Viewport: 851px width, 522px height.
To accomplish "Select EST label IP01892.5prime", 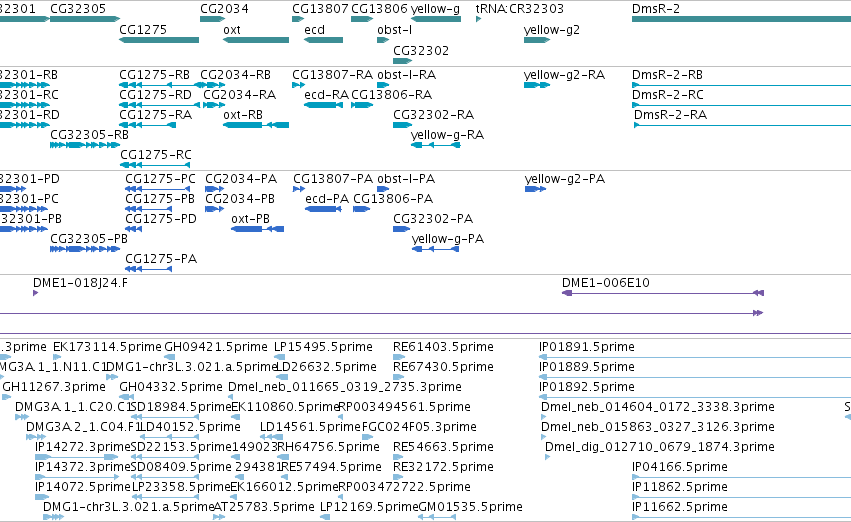I will tap(586, 387).
